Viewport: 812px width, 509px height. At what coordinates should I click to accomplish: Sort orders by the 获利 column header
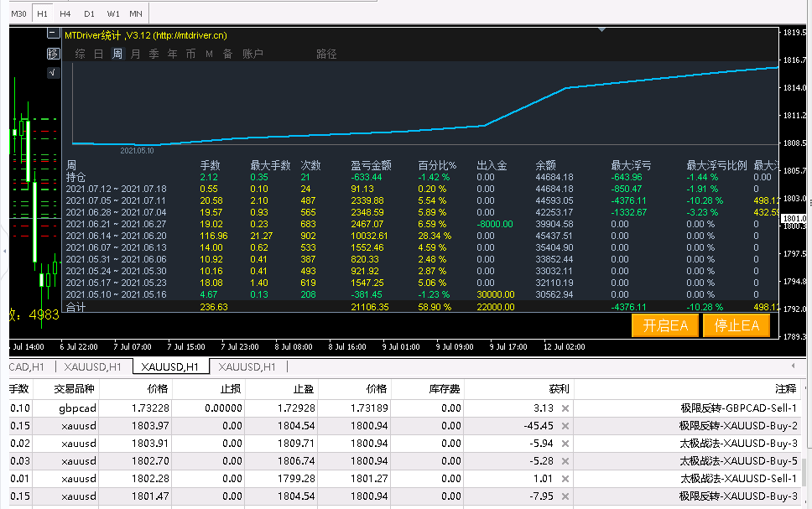(x=559, y=389)
